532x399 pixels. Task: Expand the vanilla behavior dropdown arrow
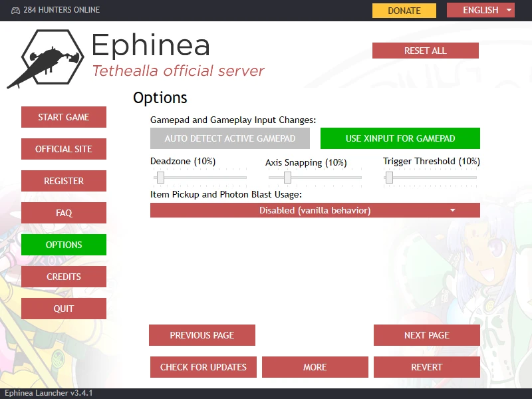click(x=453, y=209)
